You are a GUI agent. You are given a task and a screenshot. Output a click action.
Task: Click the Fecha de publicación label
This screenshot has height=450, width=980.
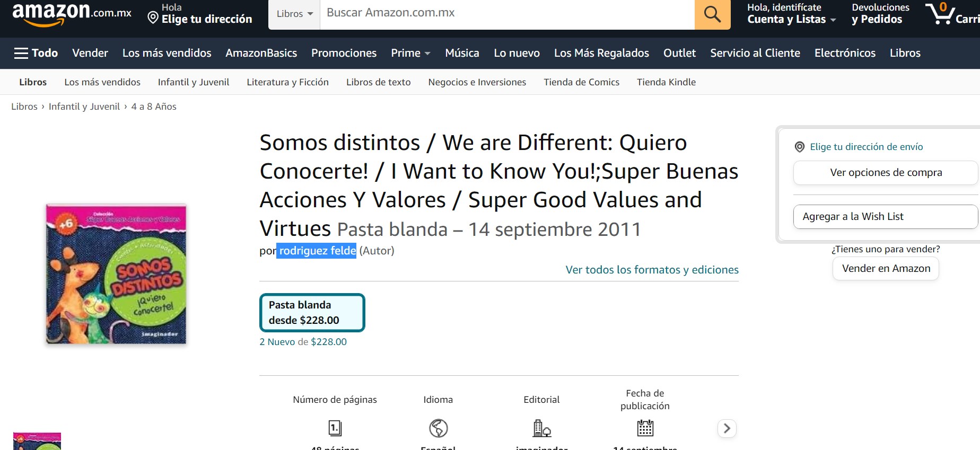645,400
